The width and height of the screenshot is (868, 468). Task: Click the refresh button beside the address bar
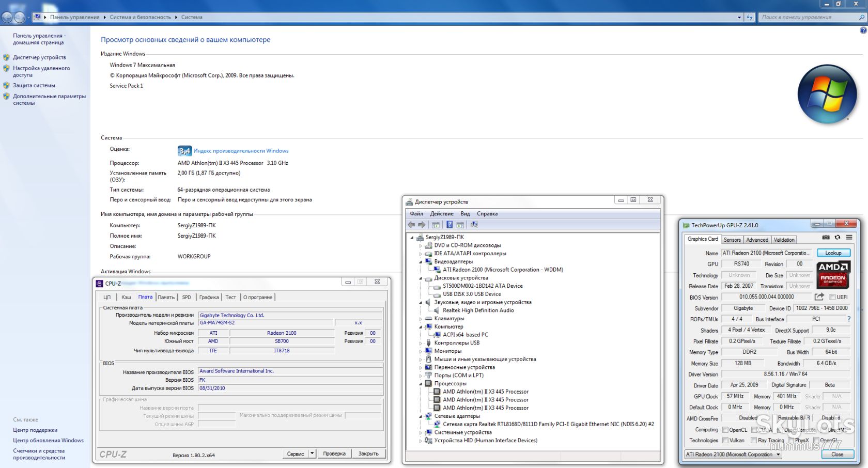[750, 17]
